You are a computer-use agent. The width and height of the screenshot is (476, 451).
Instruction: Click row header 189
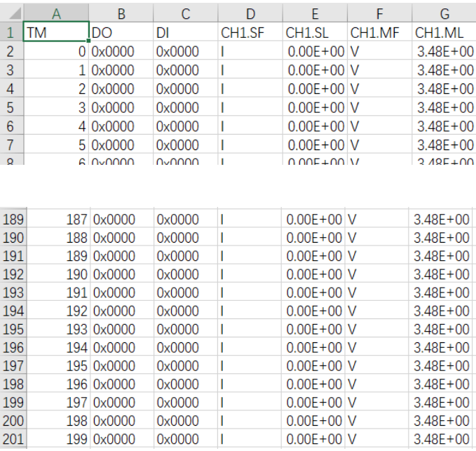pyautogui.click(x=13, y=220)
